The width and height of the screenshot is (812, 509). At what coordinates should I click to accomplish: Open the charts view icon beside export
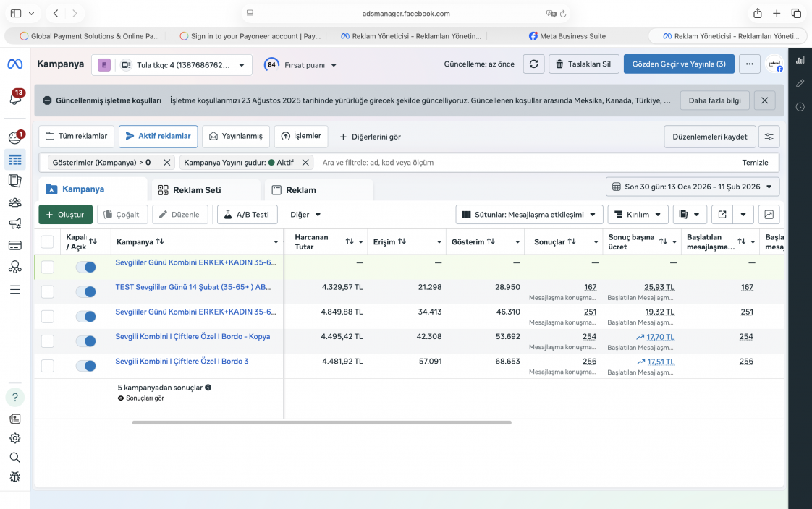(x=769, y=215)
